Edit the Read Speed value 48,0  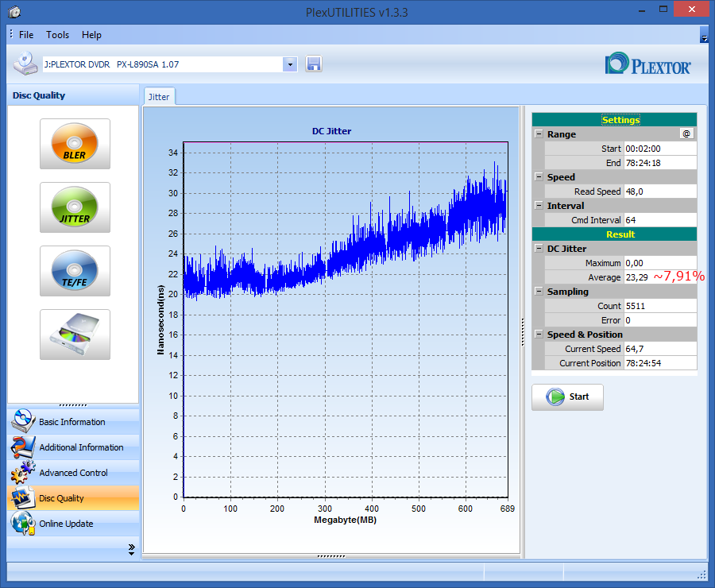coord(660,191)
